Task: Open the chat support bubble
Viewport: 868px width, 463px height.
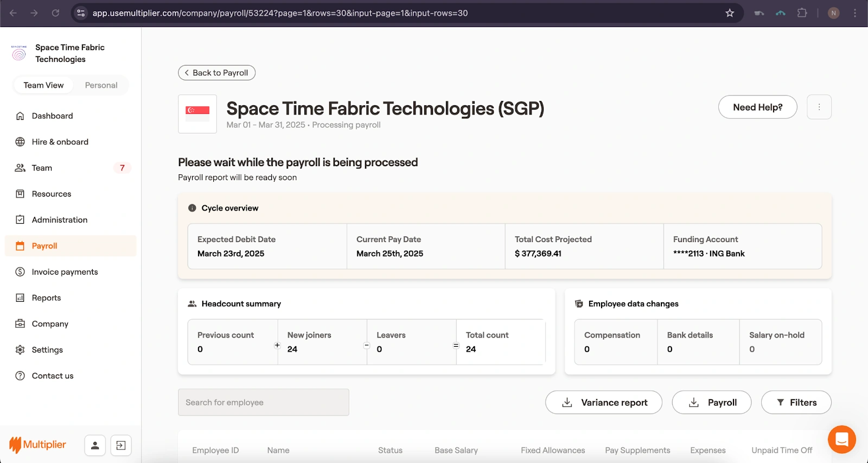Action: pyautogui.click(x=842, y=440)
